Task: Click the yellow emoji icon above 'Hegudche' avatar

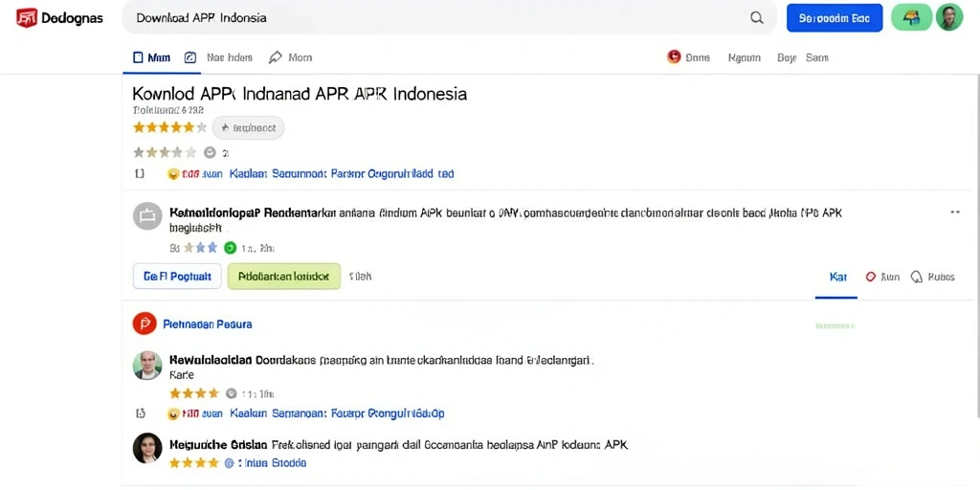Action: pyautogui.click(x=174, y=413)
